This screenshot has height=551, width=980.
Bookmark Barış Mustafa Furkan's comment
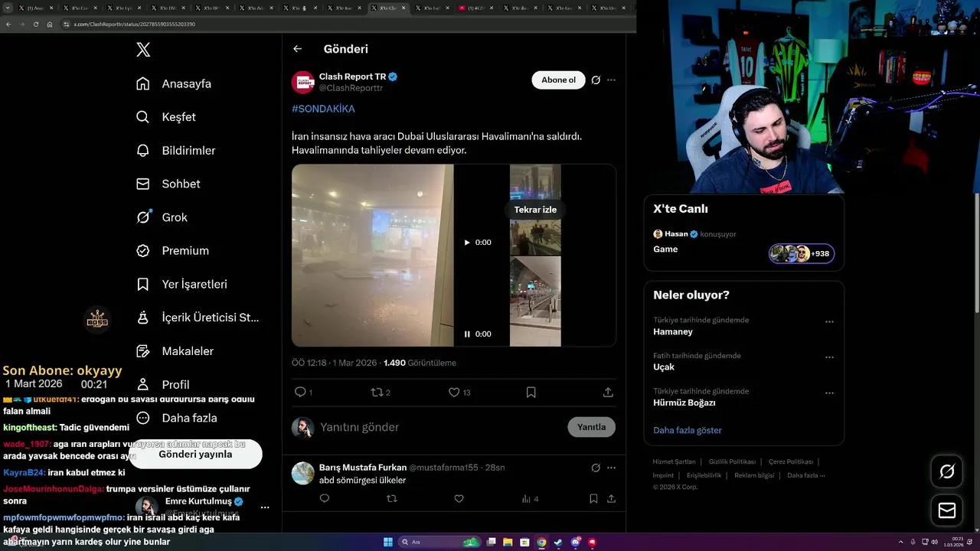pos(593,498)
